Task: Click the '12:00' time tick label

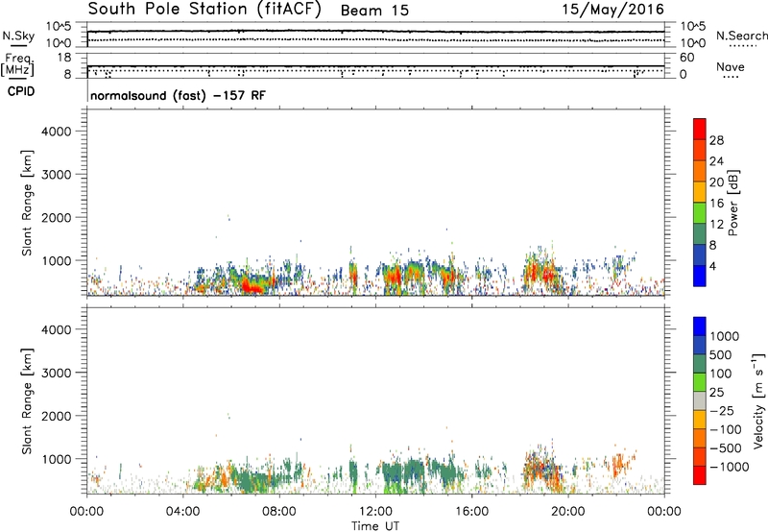Action: tap(375, 512)
